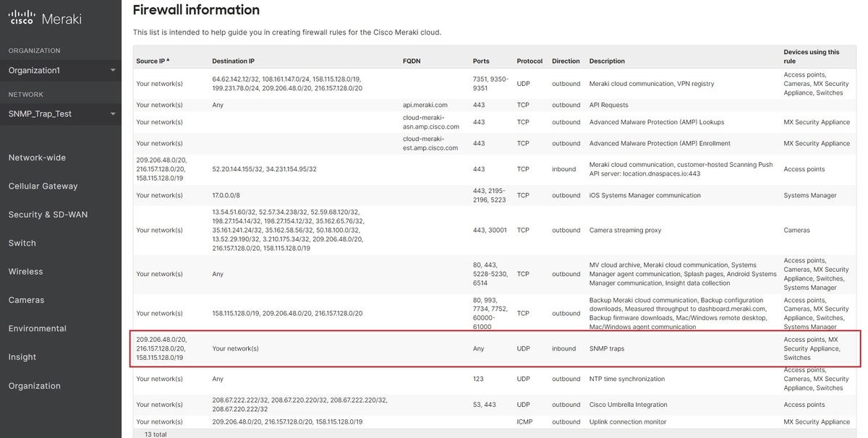The image size is (868, 438).
Task: Open the Switch sidebar item
Action: click(22, 244)
